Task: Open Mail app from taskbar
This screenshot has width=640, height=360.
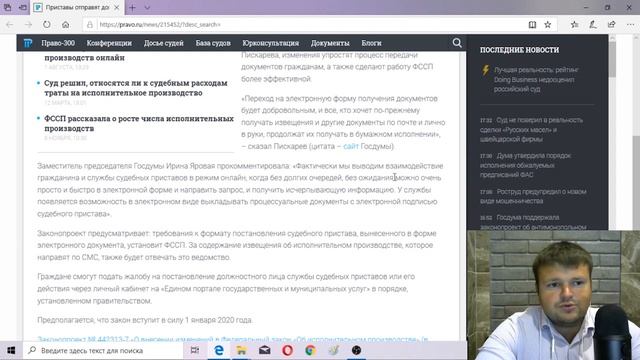Action: (x=264, y=350)
